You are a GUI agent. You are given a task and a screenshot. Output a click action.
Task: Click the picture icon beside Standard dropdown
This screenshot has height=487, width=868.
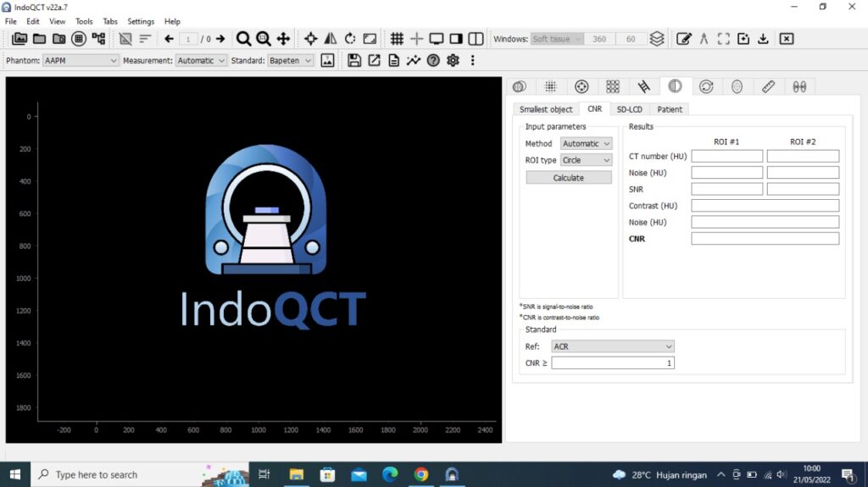(328, 60)
